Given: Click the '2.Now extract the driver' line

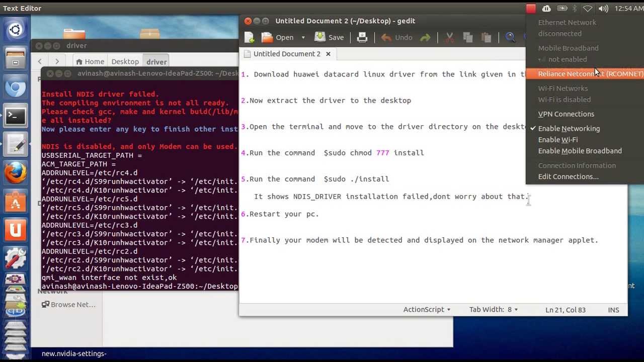Looking at the screenshot, I should 326,100.
